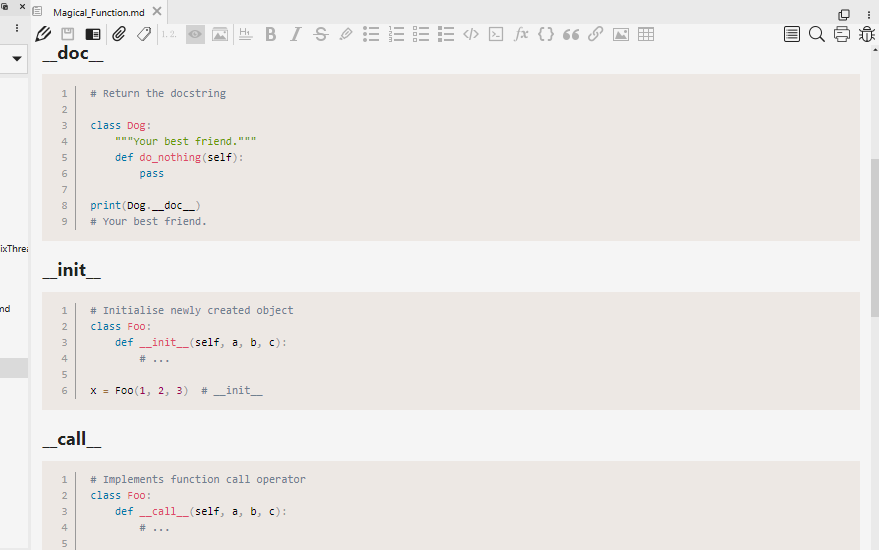Viewport: 879px width, 550px height.
Task: Insert an unchecked todo list
Action: [x=421, y=34]
